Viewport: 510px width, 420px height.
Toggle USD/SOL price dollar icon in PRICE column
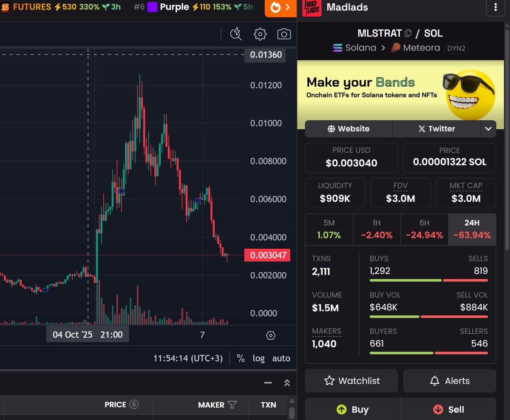pos(134,405)
